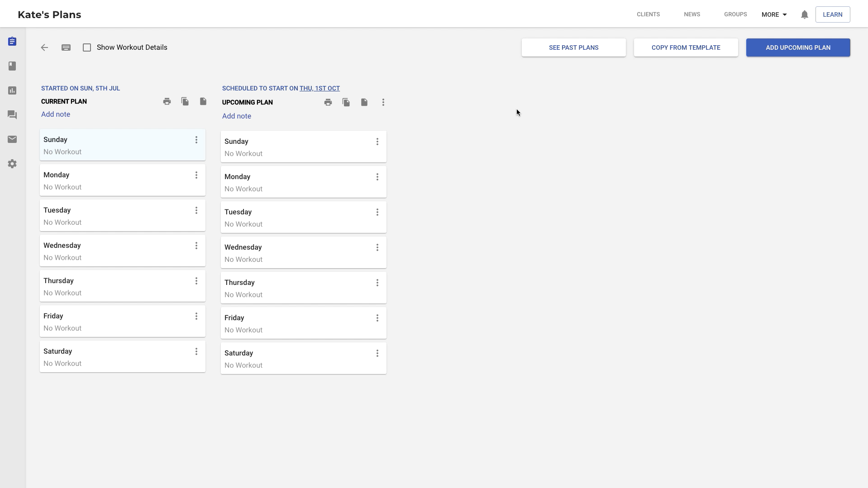Open options for upcoming plan Thursday
This screenshot has width=868, height=488.
[377, 283]
